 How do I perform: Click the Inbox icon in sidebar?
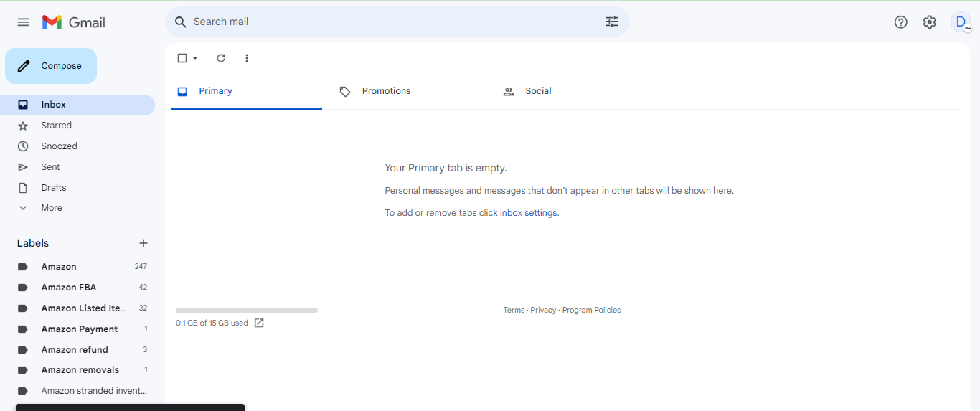tap(23, 105)
